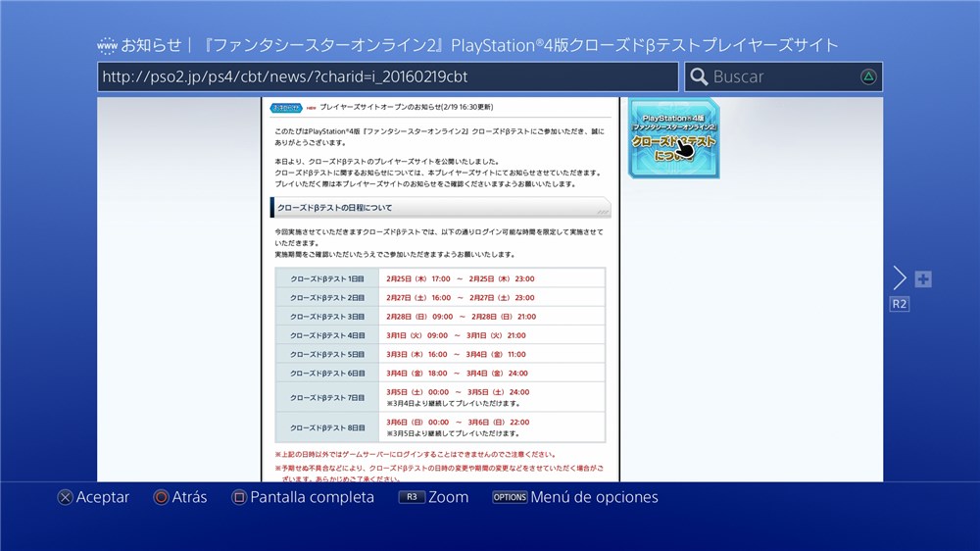Click the blue news category badge

[286, 108]
